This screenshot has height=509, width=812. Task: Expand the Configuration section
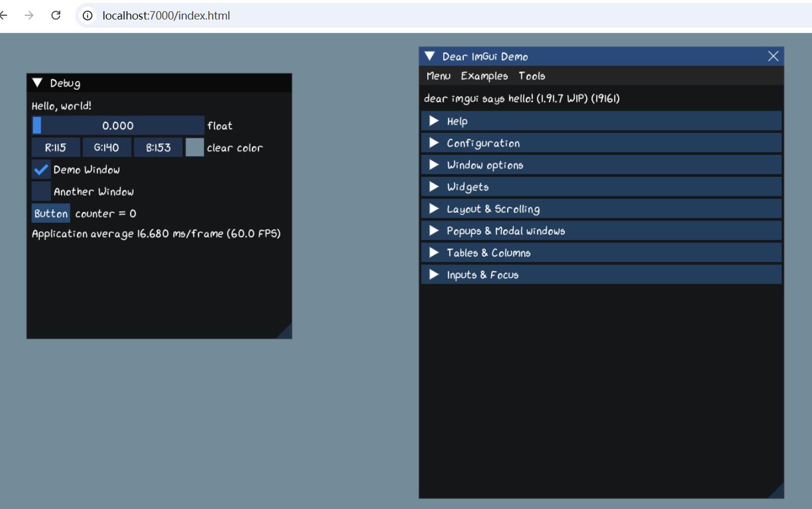[602, 143]
